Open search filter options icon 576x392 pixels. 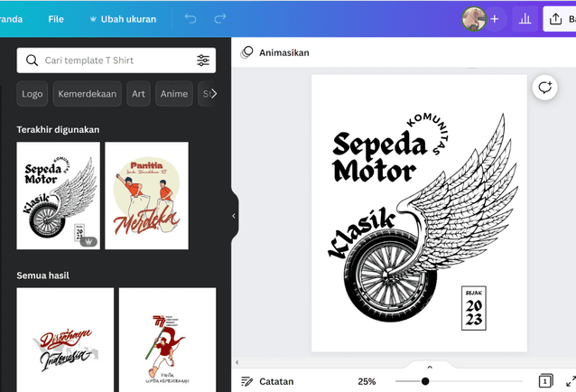pos(203,61)
